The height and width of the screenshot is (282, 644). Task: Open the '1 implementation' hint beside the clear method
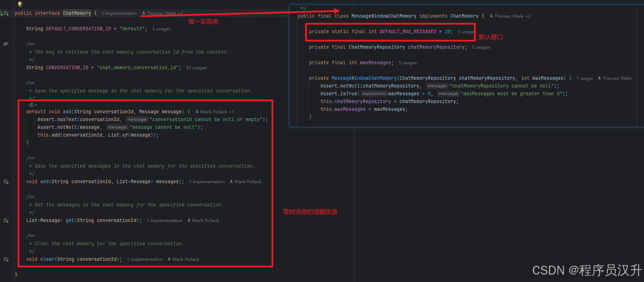(145, 259)
